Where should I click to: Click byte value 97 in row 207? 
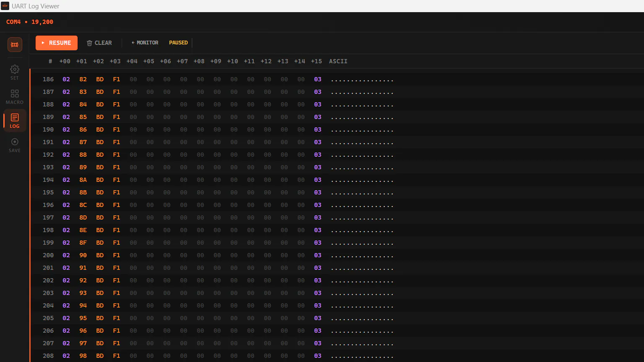click(x=83, y=343)
